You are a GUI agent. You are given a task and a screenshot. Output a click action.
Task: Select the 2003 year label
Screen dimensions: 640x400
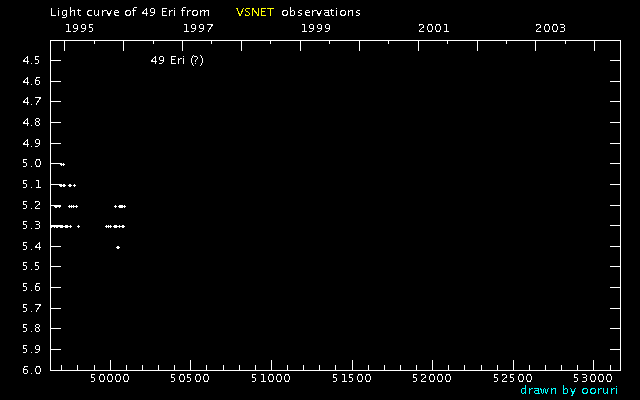click(x=551, y=28)
